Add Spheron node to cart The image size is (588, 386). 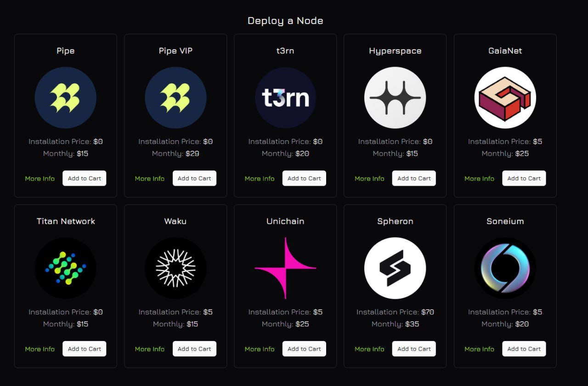click(414, 349)
